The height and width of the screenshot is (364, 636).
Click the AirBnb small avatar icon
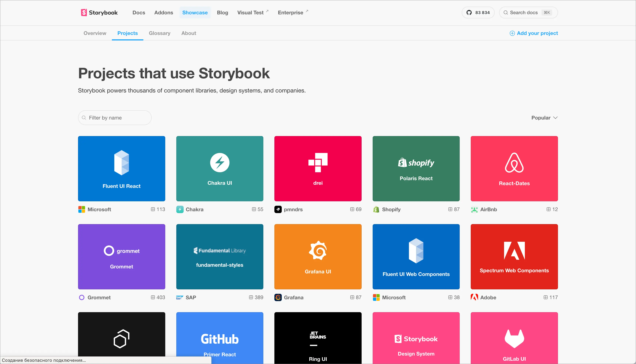[x=474, y=210]
